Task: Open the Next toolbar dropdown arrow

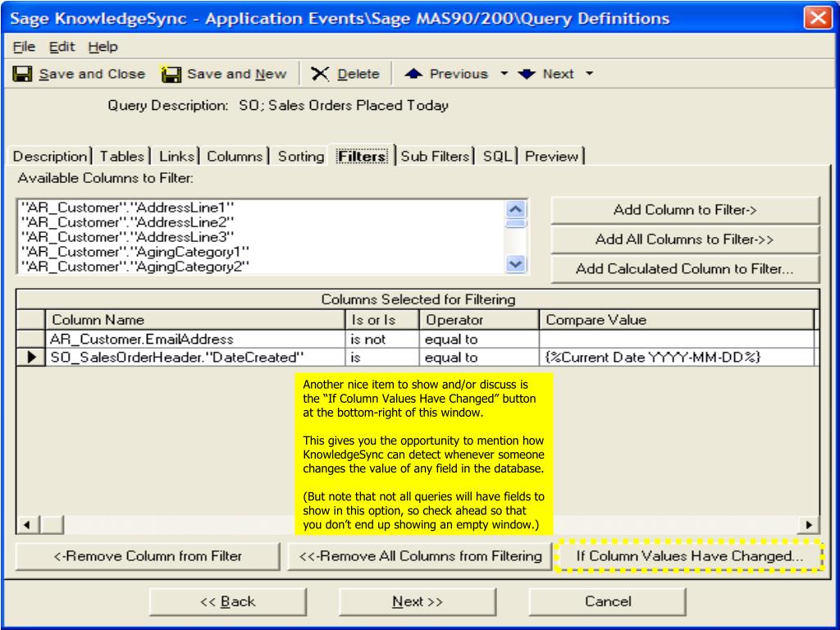Action: pyautogui.click(x=589, y=73)
